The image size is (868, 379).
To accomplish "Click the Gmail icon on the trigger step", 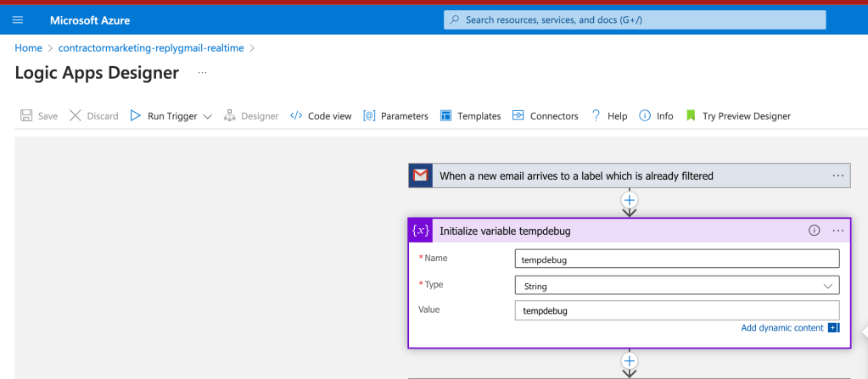I will tap(421, 176).
